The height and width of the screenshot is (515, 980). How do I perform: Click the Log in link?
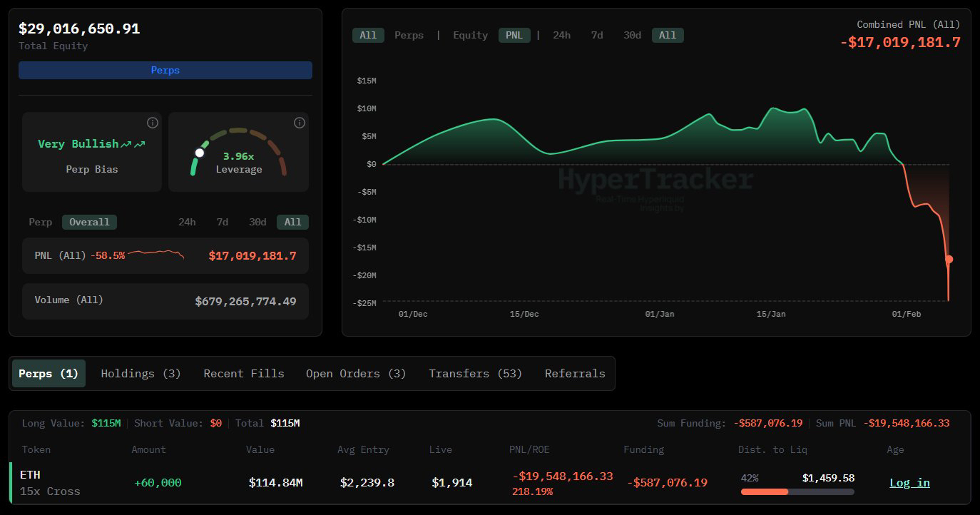click(x=909, y=483)
